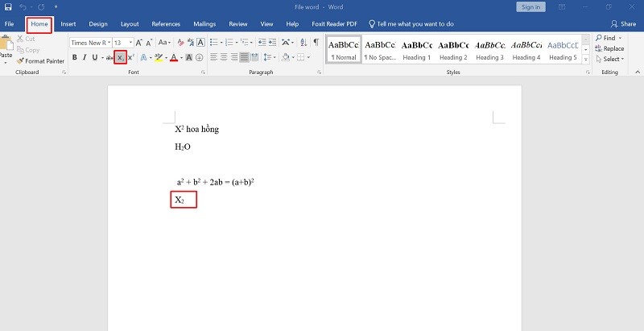Increase the font size

[x=138, y=43]
